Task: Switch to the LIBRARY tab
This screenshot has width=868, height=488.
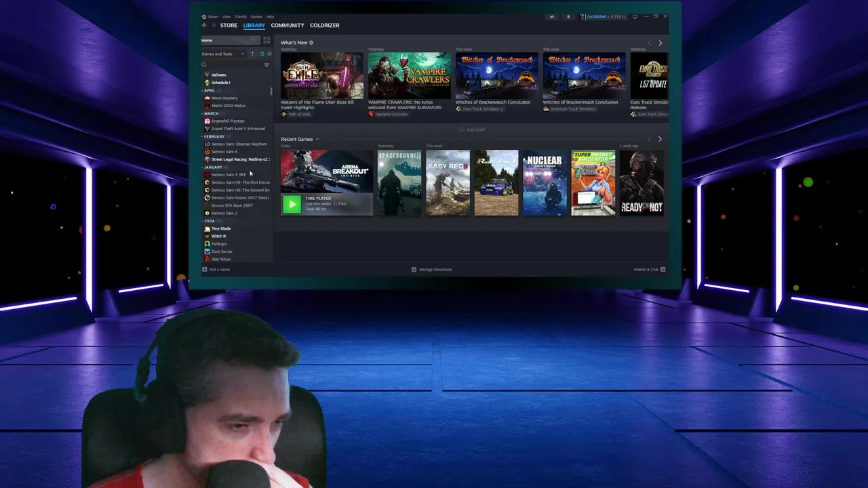Action: 254,25
